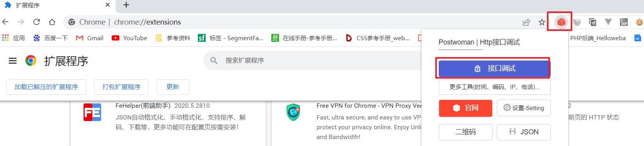The image size is (644, 146).
Task: Click the cookie extension icon
Action: click(x=639, y=22)
